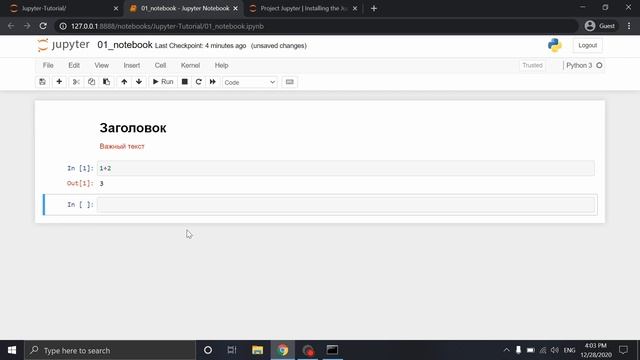The height and width of the screenshot is (360, 640).
Task: Restart the kernel icon
Action: coord(198,82)
